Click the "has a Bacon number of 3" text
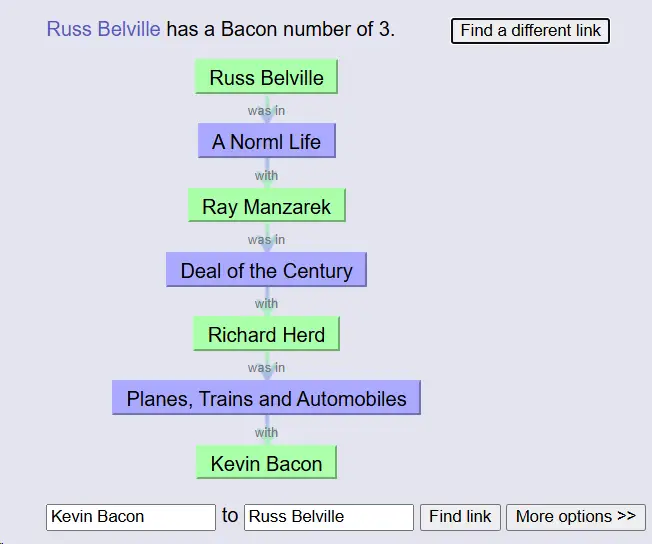 click(x=280, y=29)
